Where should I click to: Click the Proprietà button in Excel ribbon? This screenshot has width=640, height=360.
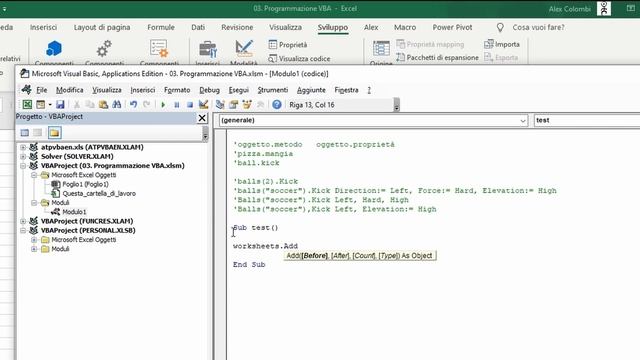coord(288,44)
